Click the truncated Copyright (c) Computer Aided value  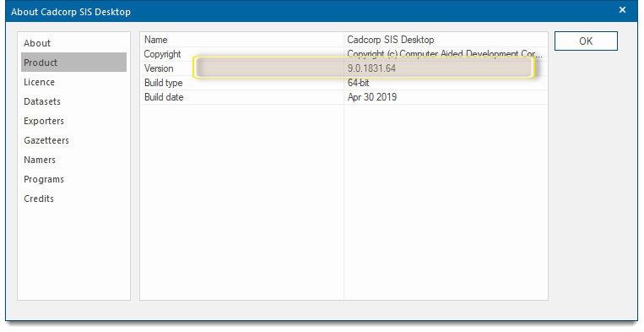coord(445,54)
